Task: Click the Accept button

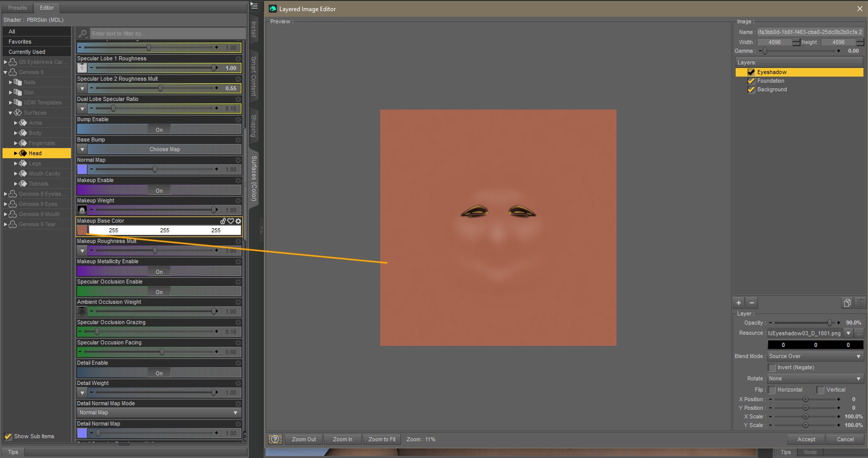Action: (x=806, y=439)
